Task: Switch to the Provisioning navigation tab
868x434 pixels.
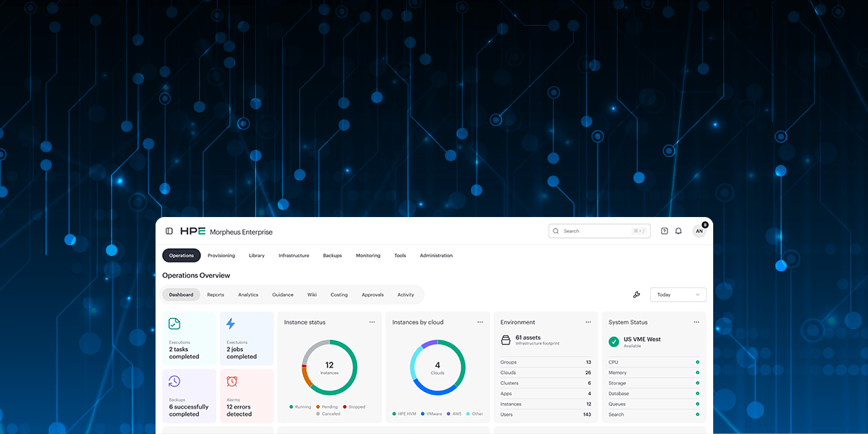Action: [x=221, y=255]
